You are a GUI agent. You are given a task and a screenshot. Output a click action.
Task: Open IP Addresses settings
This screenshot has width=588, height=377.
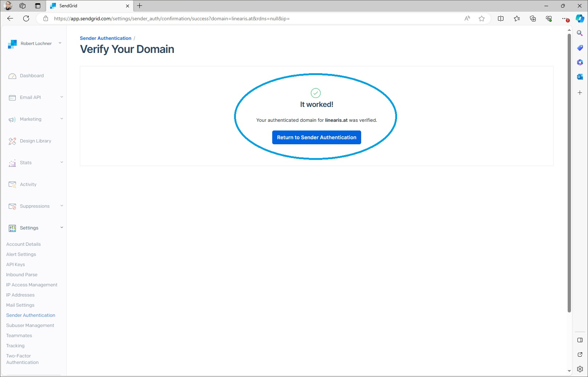[20, 295]
